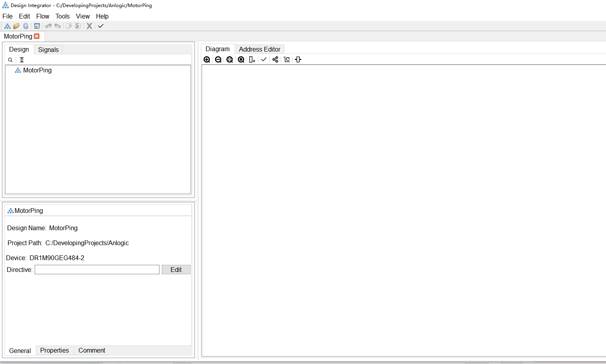Zoom out of the diagram

(x=218, y=59)
